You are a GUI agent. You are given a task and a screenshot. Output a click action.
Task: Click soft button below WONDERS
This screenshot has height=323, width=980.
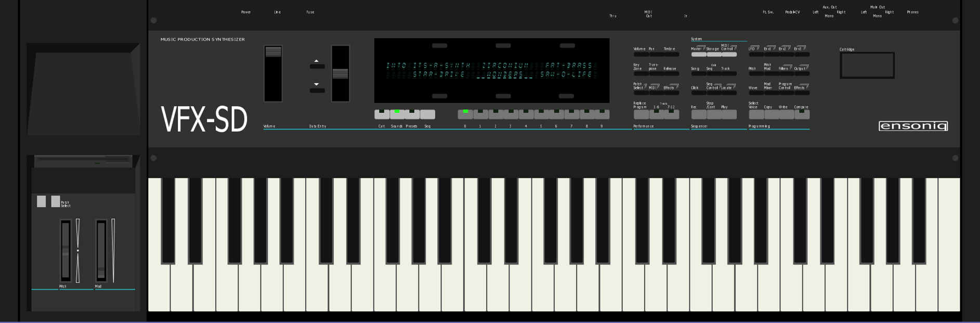tap(503, 96)
